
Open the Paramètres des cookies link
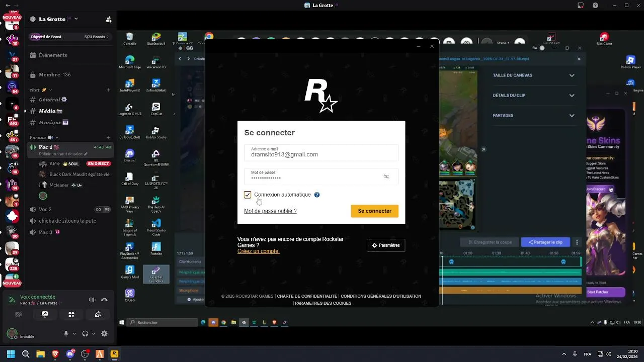[x=323, y=303]
